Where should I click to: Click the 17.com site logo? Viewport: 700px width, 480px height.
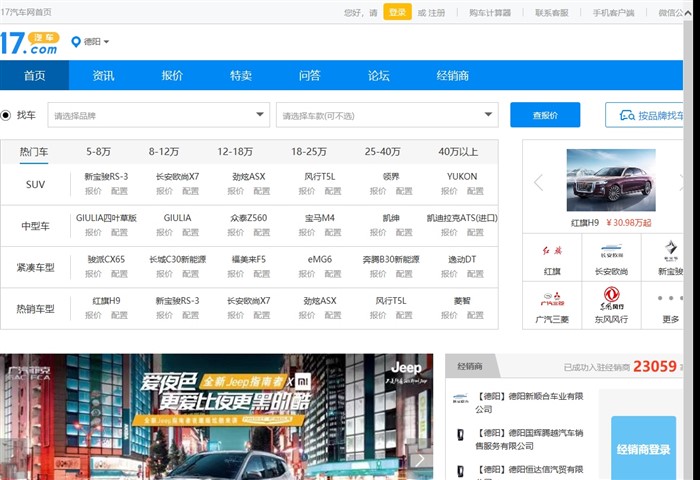[x=29, y=43]
